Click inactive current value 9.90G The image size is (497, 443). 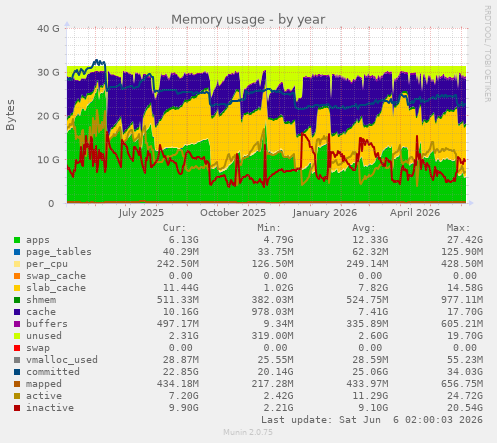pyautogui.click(x=183, y=408)
